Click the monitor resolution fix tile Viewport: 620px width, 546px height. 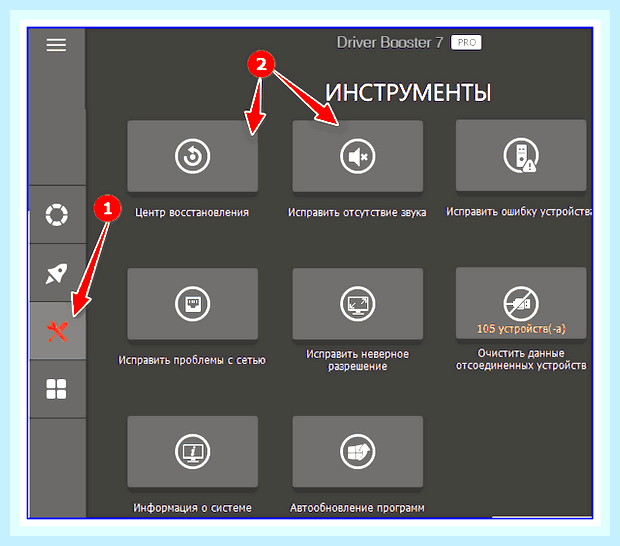[x=357, y=304]
